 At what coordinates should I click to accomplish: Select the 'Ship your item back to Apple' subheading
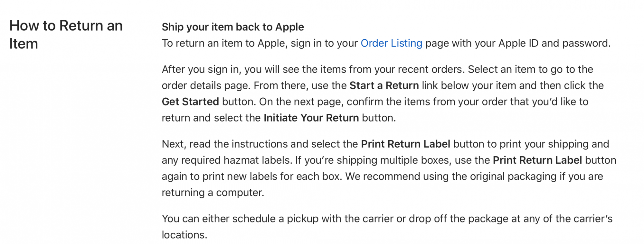[233, 27]
